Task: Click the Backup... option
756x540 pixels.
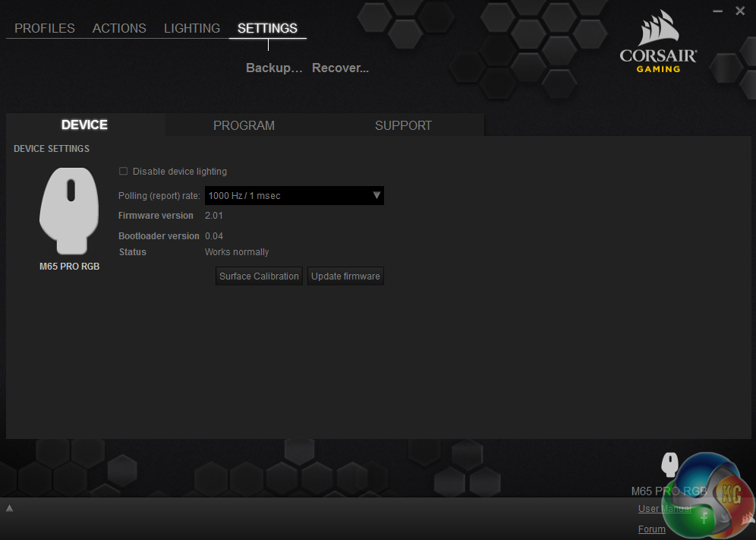Action: (x=274, y=68)
